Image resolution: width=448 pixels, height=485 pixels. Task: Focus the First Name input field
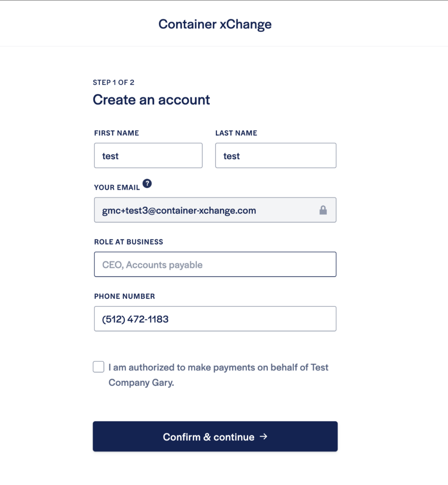(148, 155)
